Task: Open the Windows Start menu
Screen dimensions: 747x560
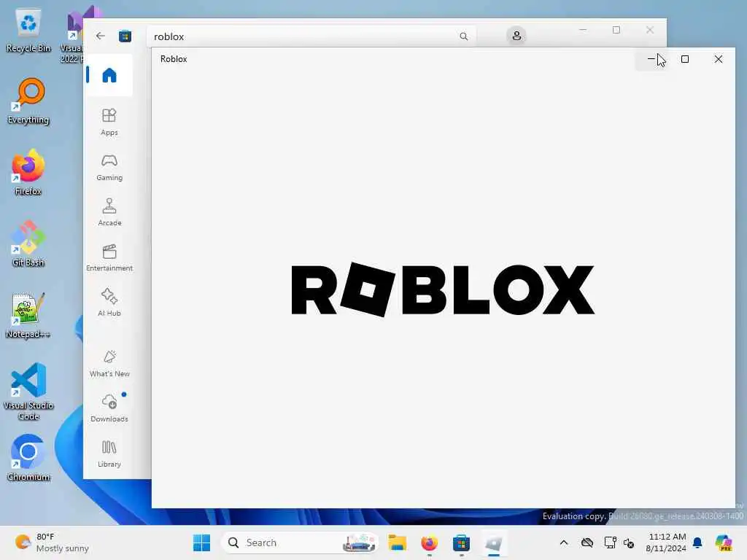Action: tap(201, 542)
